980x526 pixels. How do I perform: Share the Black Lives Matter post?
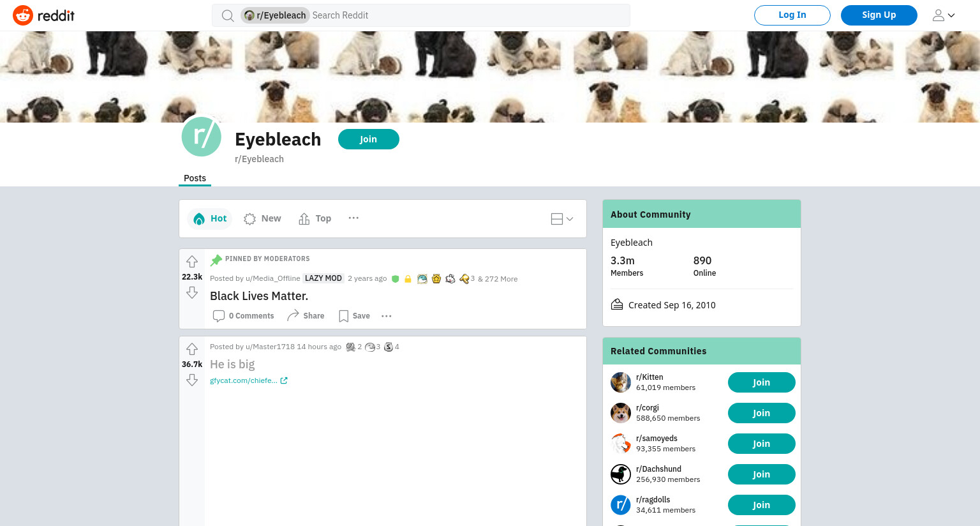[x=306, y=316]
